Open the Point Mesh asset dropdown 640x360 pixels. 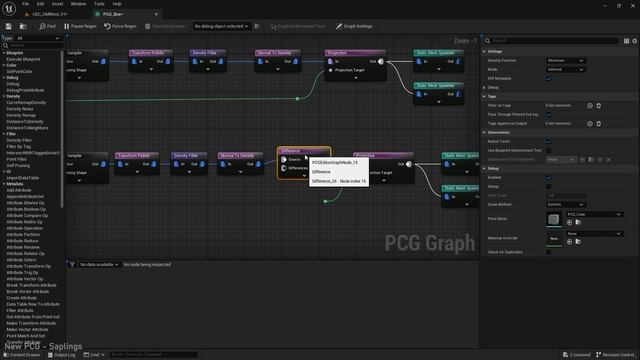(594, 214)
